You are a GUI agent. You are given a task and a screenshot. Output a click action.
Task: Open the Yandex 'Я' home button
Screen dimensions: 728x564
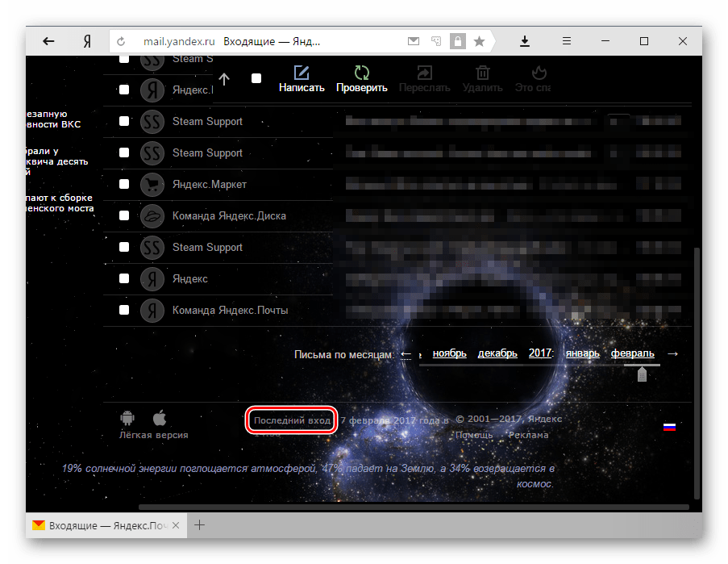coord(86,41)
